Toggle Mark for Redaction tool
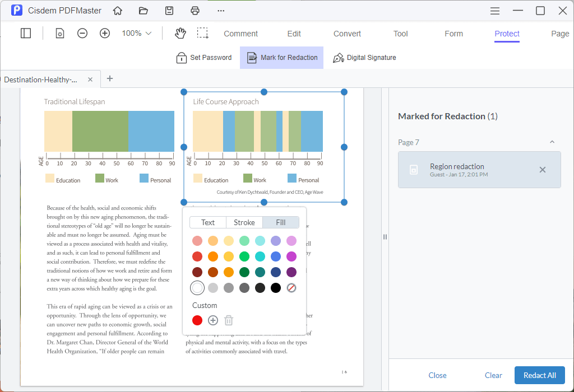 coord(281,58)
